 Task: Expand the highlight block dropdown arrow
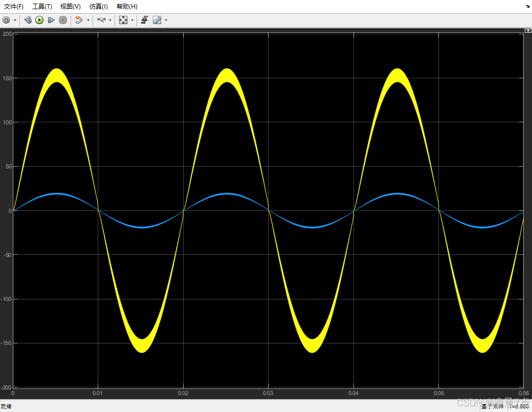pos(88,20)
